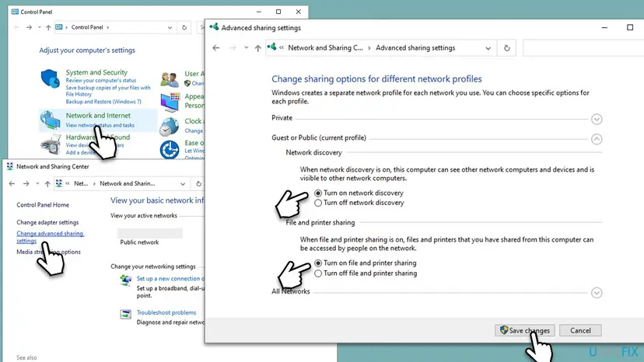
Task: Select Turn off network discovery
Action: [318, 203]
